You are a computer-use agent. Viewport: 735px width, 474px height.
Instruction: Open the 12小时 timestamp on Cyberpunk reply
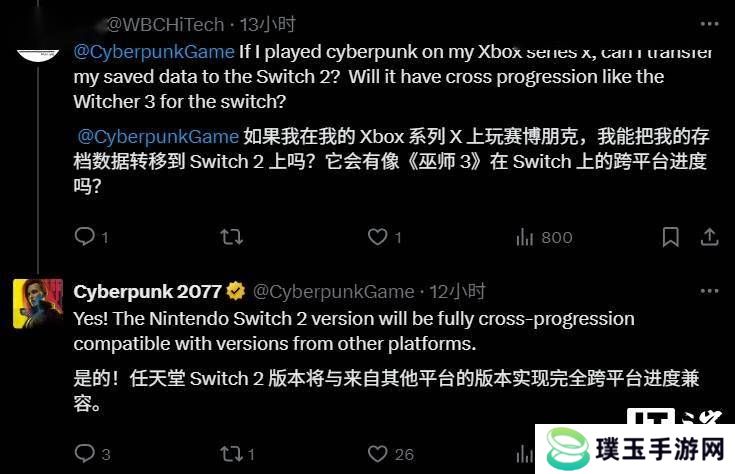457,292
